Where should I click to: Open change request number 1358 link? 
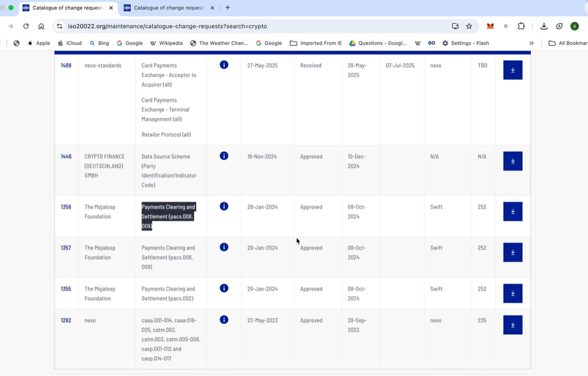point(66,207)
